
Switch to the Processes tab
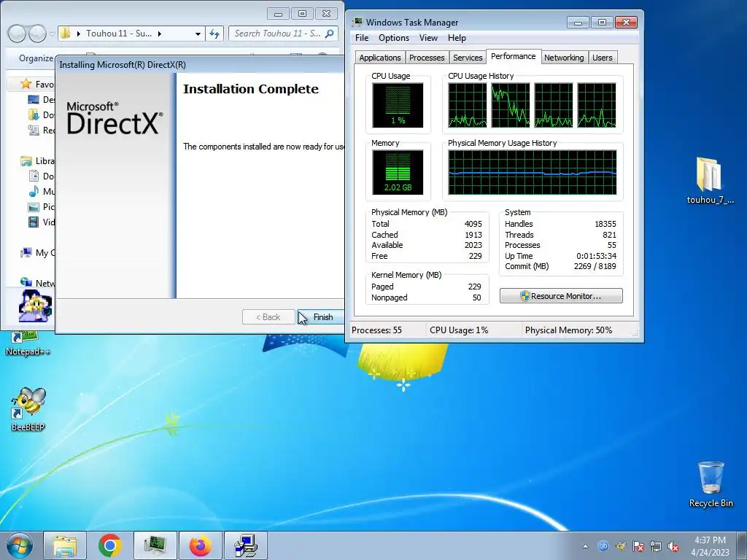(426, 58)
